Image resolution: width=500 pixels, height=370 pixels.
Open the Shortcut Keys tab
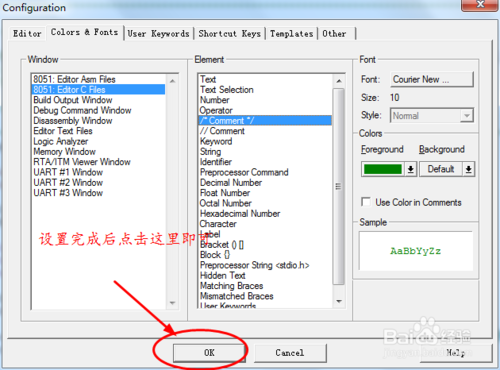point(229,34)
